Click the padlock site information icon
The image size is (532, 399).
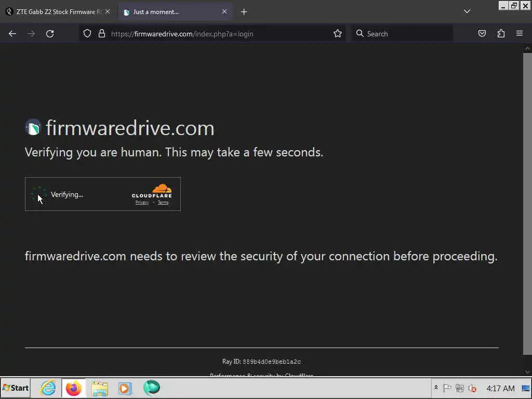[101, 34]
